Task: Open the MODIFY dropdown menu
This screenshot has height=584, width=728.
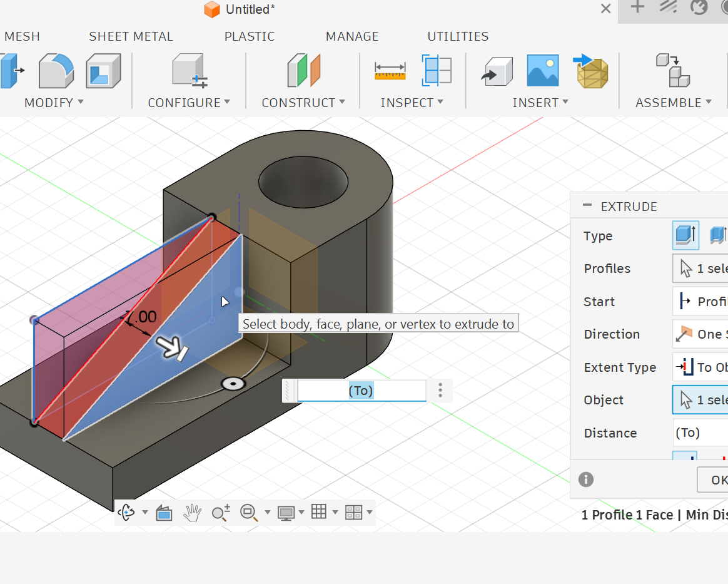Action: coord(54,103)
